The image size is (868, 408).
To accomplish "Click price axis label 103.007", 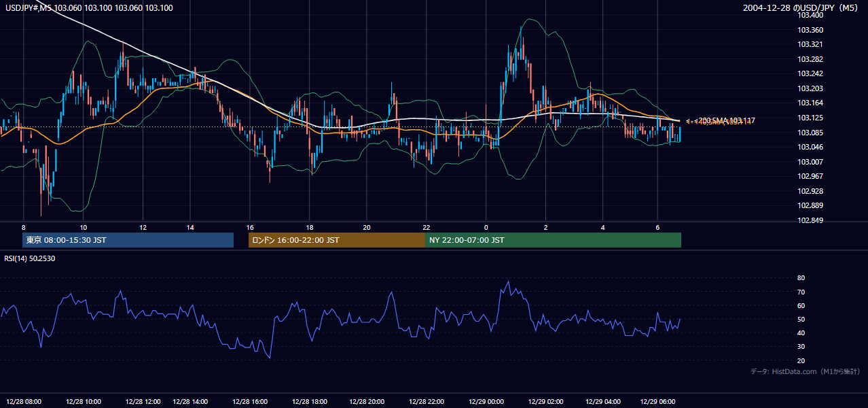I will coord(810,162).
